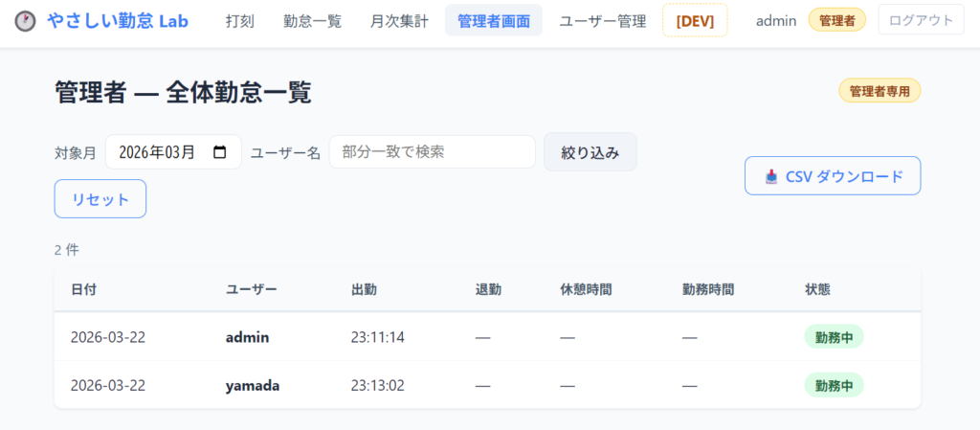Click the 管理者専用 badge

[880, 91]
